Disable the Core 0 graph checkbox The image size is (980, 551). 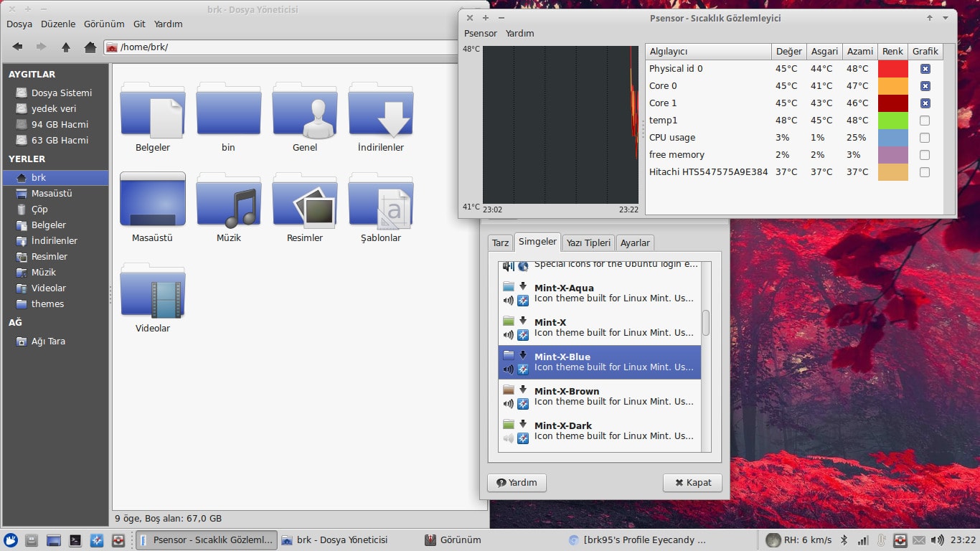[x=925, y=85]
